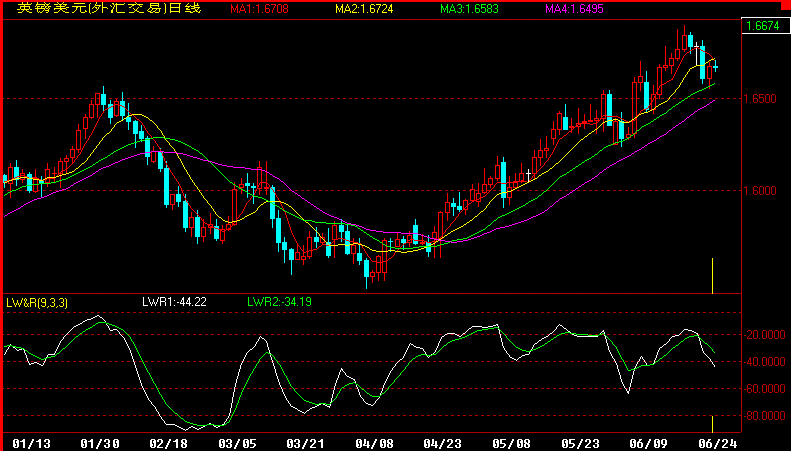Click the latest candlestick at chart's right end
Image resolution: width=791 pixels, height=451 pixels.
714,67
